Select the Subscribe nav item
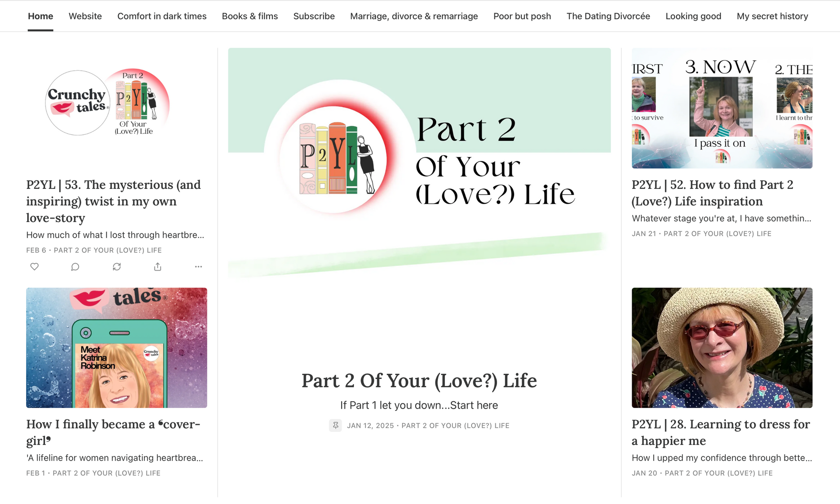840x504 pixels. 314,16
